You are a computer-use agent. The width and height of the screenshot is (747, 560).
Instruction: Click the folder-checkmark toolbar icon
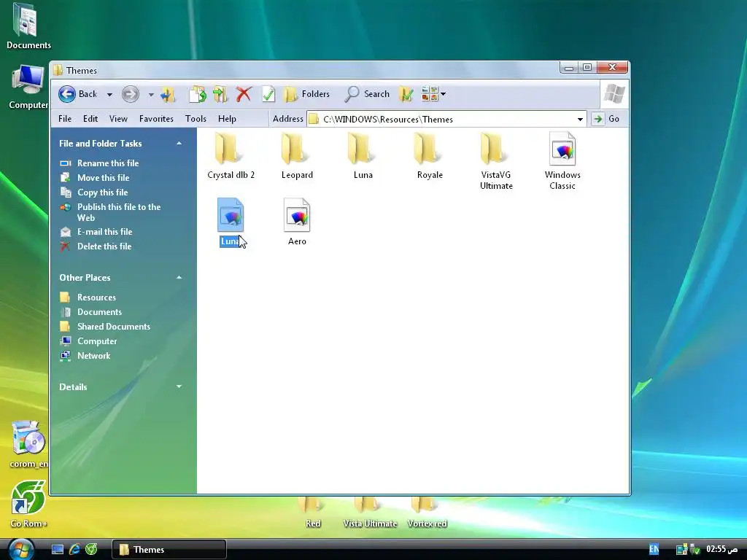point(406,94)
